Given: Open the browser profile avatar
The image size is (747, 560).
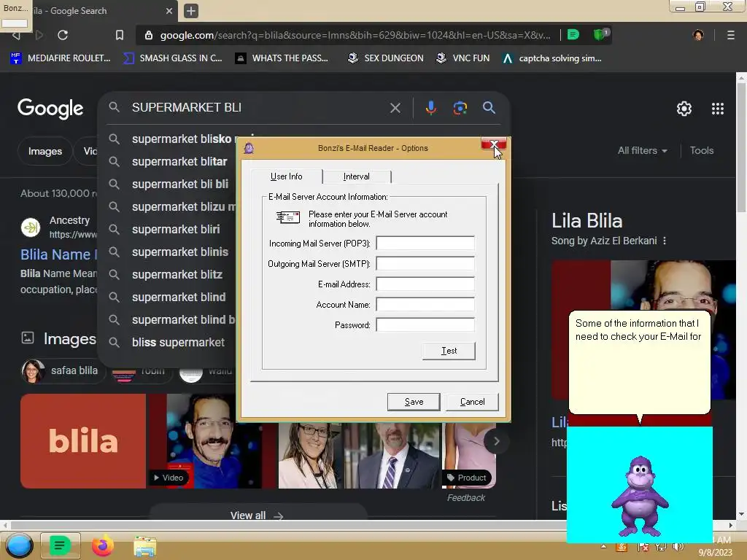Looking at the screenshot, I should (x=698, y=35).
